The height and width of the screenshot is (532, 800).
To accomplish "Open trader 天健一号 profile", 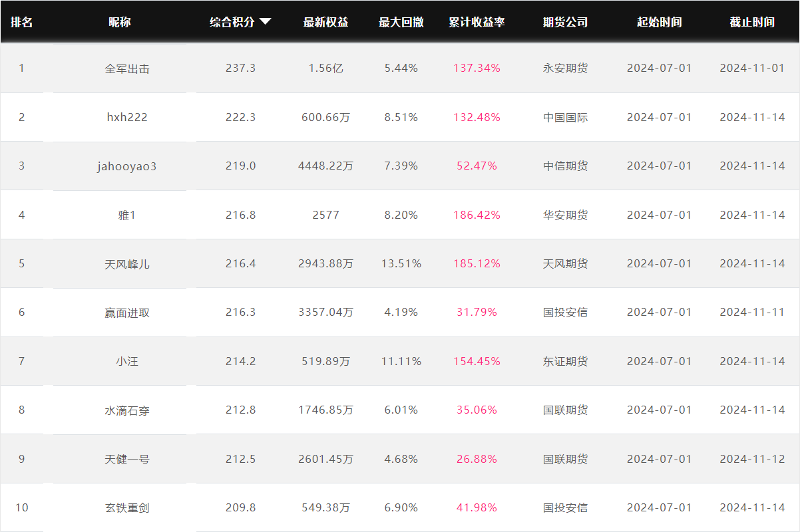I will tap(127, 459).
